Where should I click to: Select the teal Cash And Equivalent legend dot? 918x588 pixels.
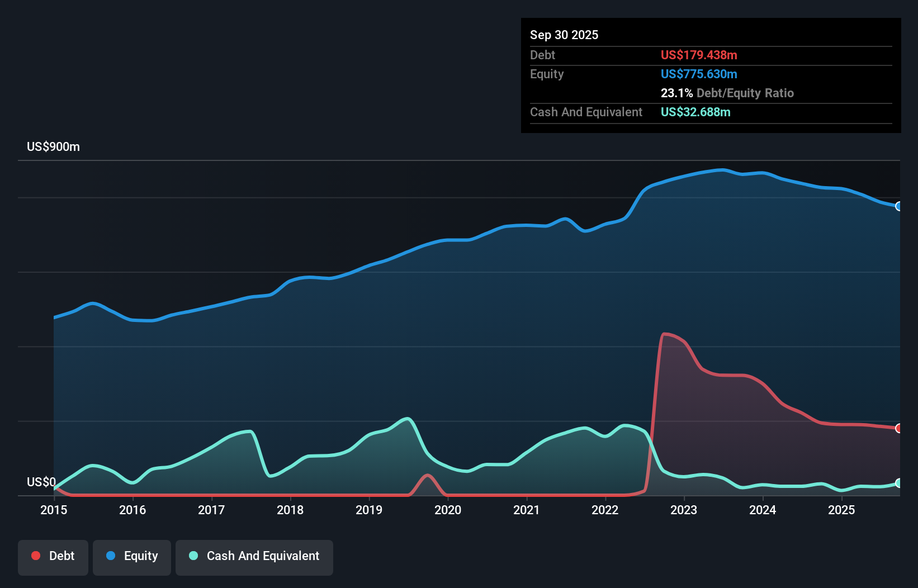click(x=193, y=556)
